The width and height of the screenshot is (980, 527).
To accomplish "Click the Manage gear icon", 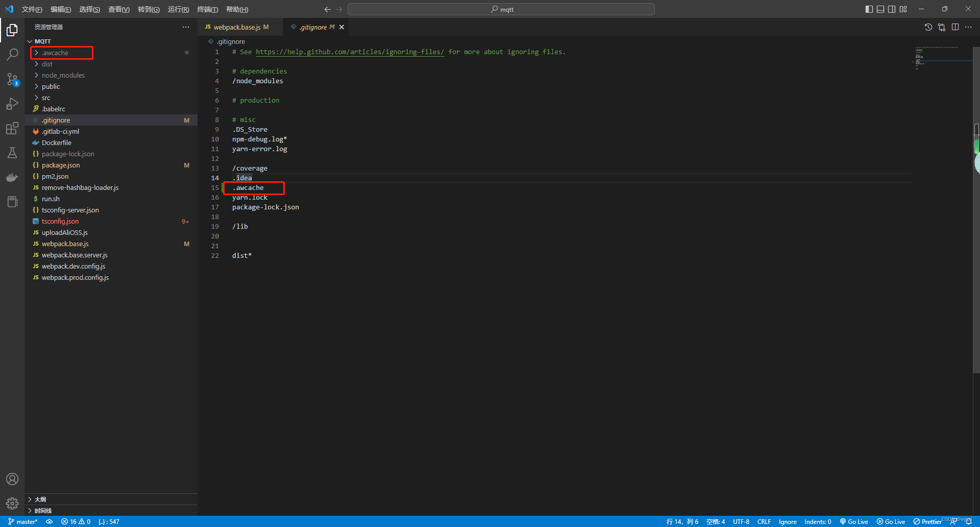I will 12,503.
